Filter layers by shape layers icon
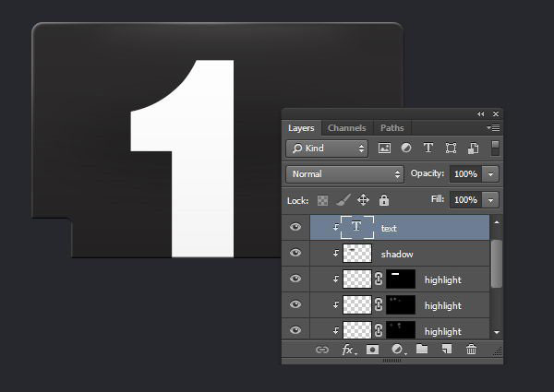554x392 pixels. click(451, 148)
